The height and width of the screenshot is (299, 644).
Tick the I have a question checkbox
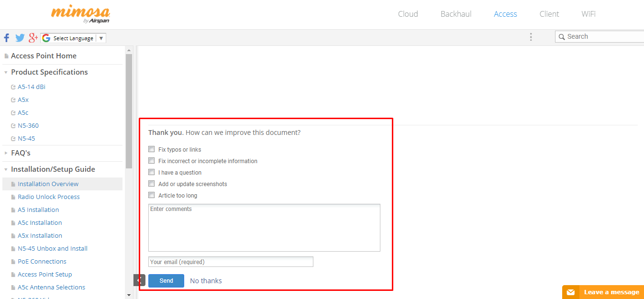[152, 172]
